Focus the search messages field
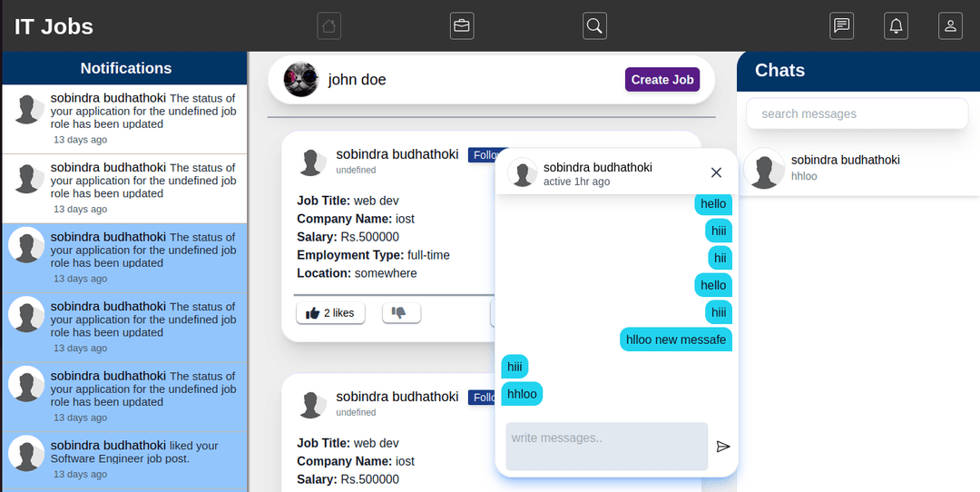The image size is (980, 492). (x=857, y=113)
